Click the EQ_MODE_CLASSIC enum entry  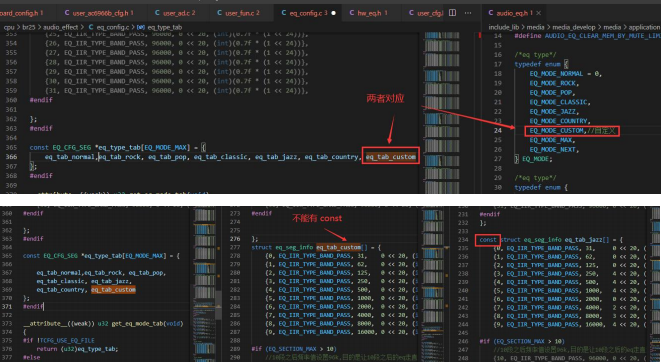pyautogui.click(x=559, y=102)
